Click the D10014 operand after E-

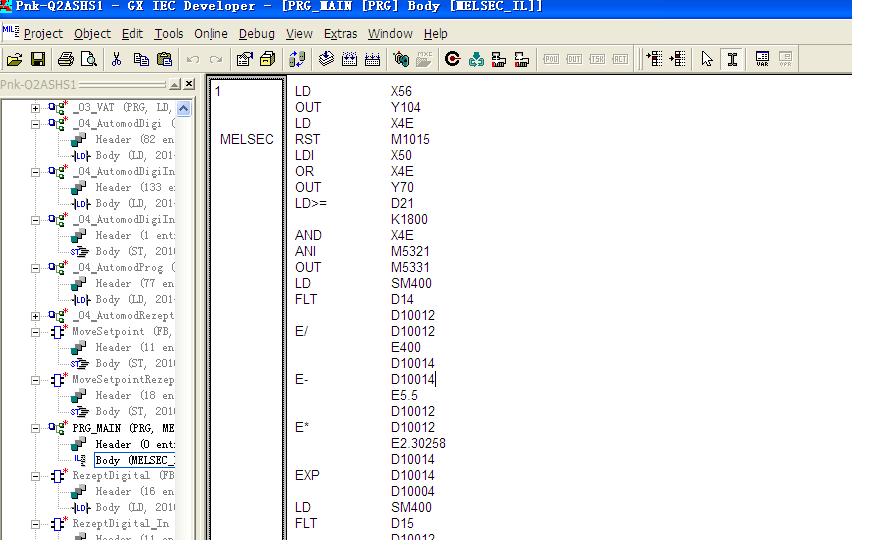click(412, 380)
